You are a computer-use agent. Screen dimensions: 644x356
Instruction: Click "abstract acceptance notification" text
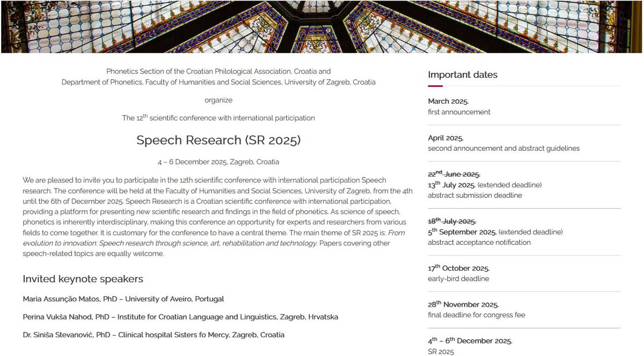pyautogui.click(x=479, y=243)
